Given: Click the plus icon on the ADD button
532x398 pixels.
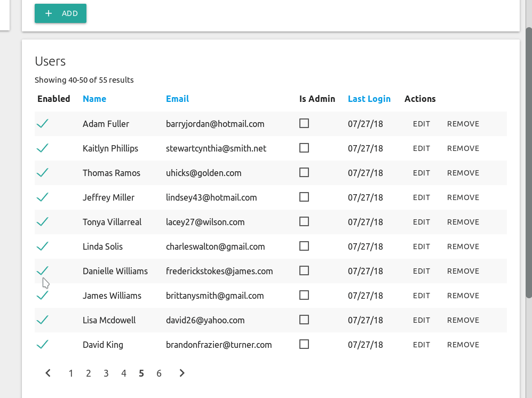Looking at the screenshot, I should 49,13.
